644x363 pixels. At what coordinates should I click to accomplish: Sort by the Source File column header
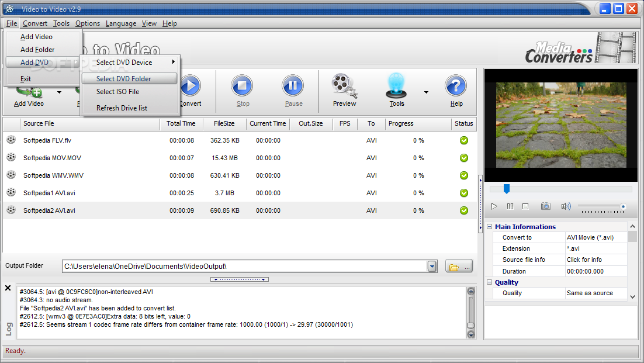point(89,123)
